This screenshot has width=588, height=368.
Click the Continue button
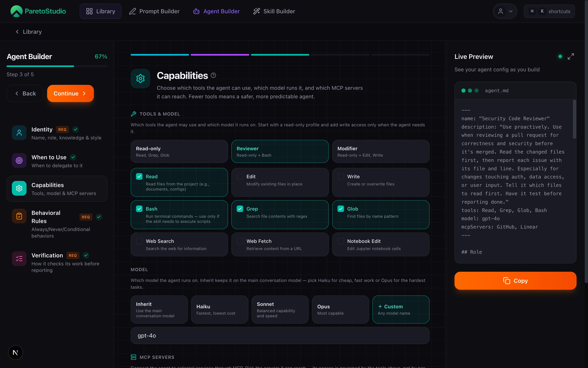pyautogui.click(x=70, y=93)
